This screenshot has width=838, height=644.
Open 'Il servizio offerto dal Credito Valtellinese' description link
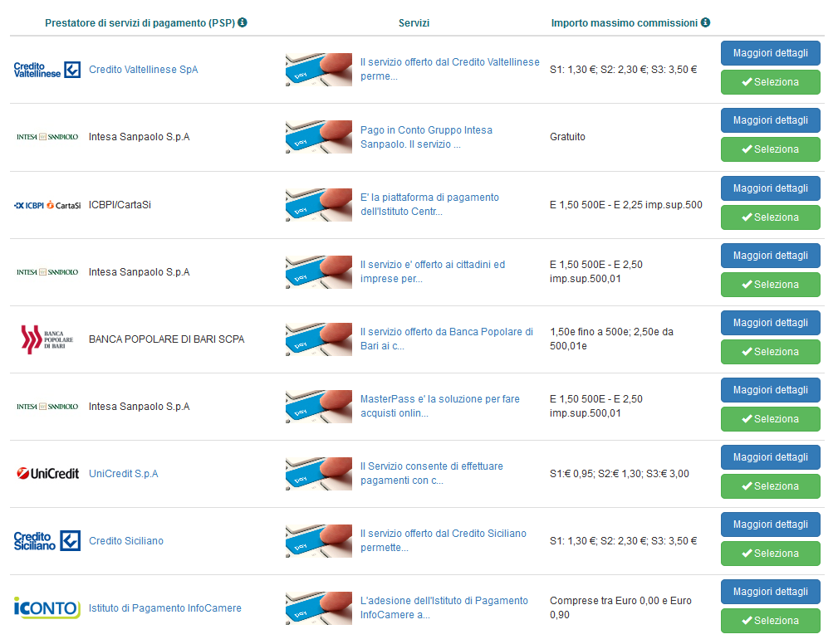pos(450,70)
